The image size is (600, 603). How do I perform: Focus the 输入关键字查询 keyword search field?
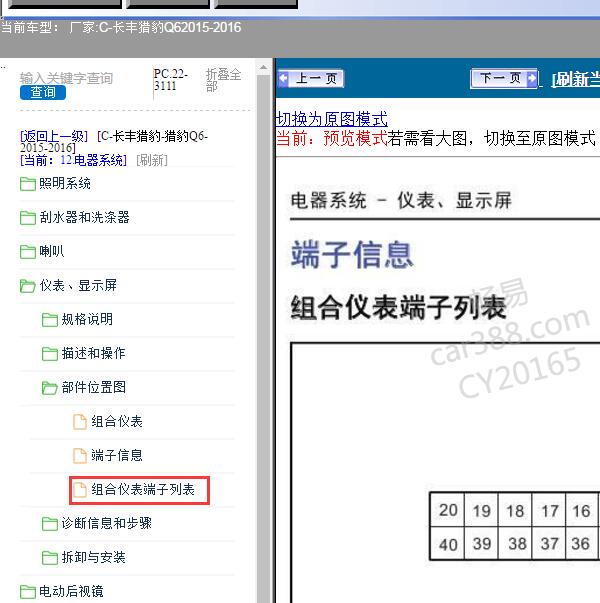(66, 78)
